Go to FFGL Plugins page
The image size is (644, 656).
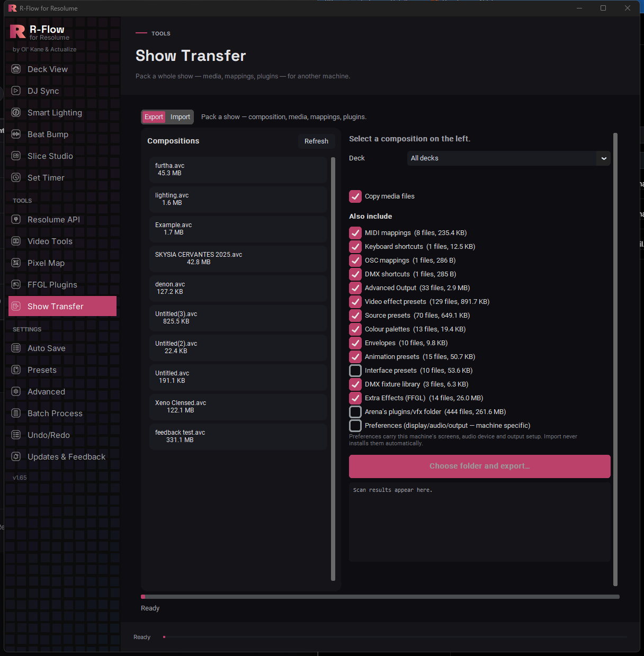62,285
